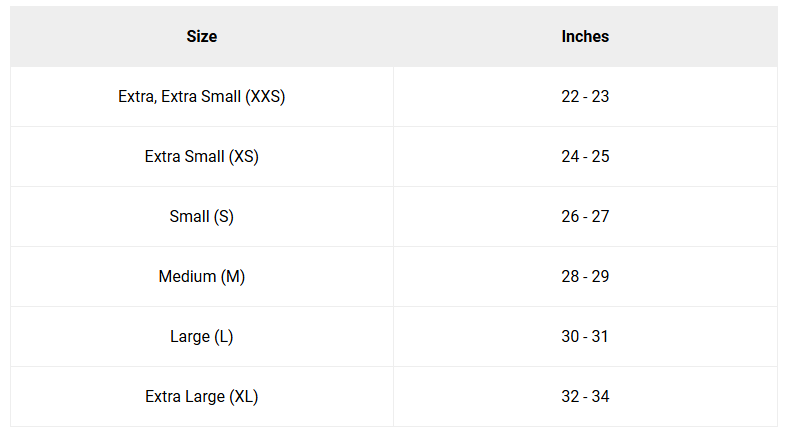Select the 30 - 31 inches value
Image resolution: width=790 pixels, height=430 pixels.
pyautogui.click(x=585, y=337)
